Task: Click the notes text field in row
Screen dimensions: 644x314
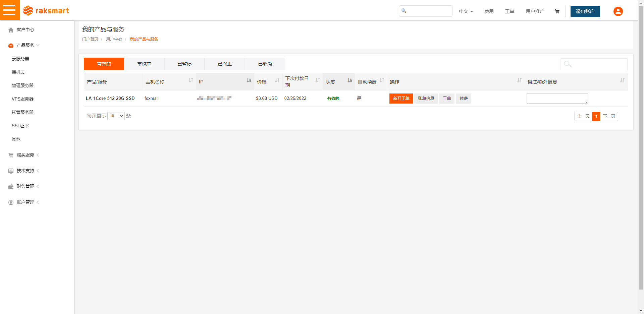Action: 557,99
